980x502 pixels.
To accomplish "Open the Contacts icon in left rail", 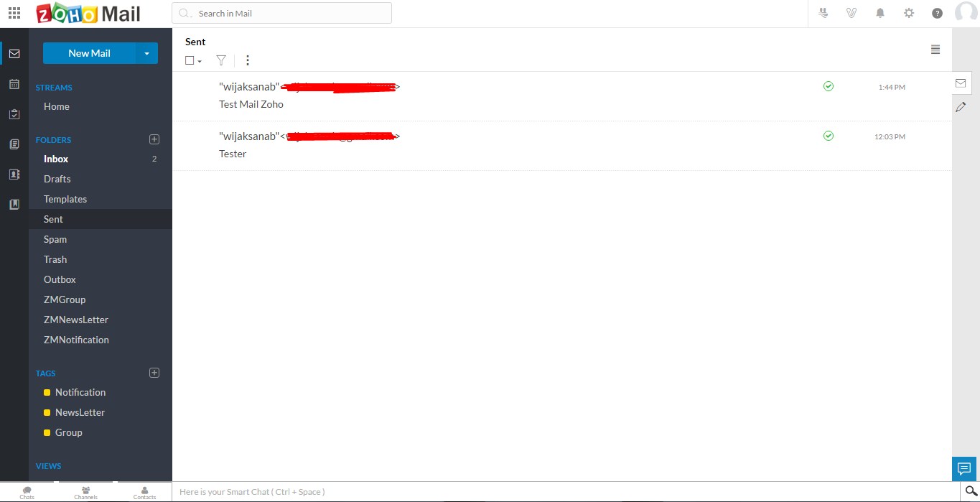I will pos(14,175).
